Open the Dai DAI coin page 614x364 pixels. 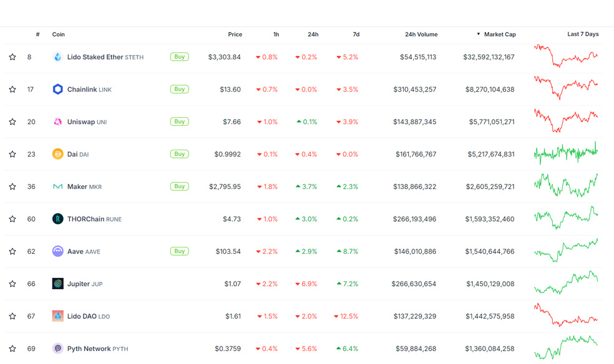[x=78, y=155]
